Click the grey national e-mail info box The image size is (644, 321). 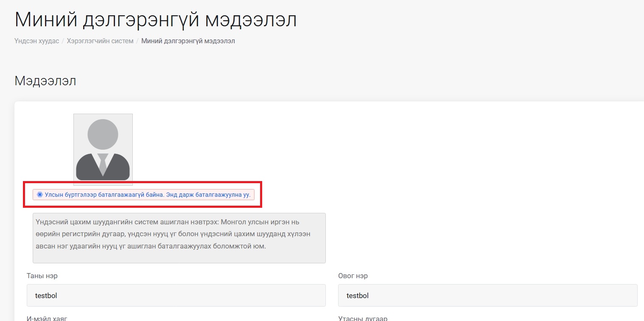[179, 238]
